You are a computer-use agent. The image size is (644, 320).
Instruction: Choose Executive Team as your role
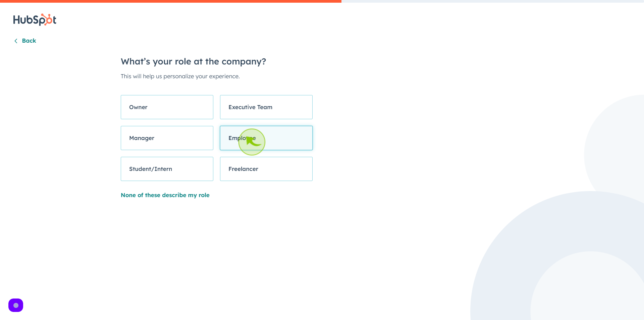click(x=266, y=107)
